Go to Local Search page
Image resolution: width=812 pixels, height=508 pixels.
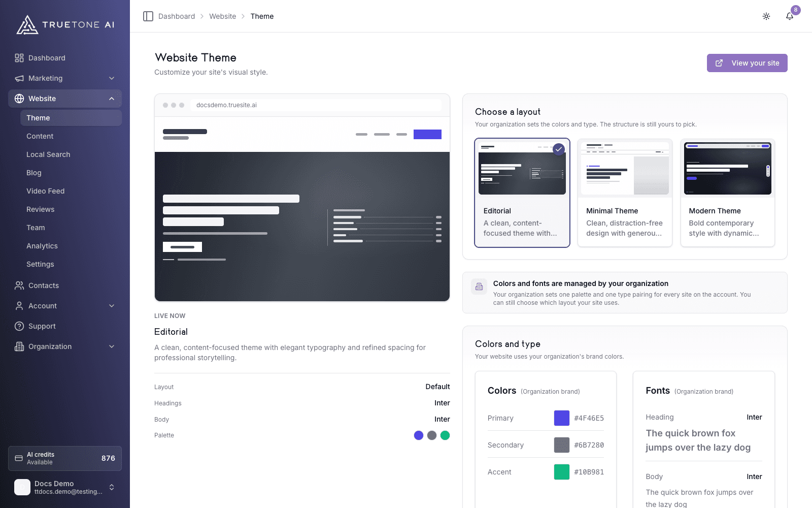71,154
